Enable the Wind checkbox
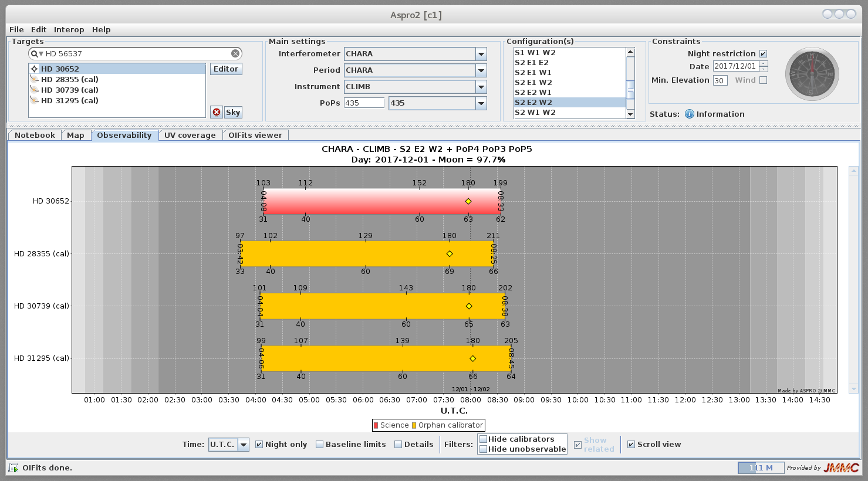This screenshot has height=481, width=868. (x=763, y=80)
